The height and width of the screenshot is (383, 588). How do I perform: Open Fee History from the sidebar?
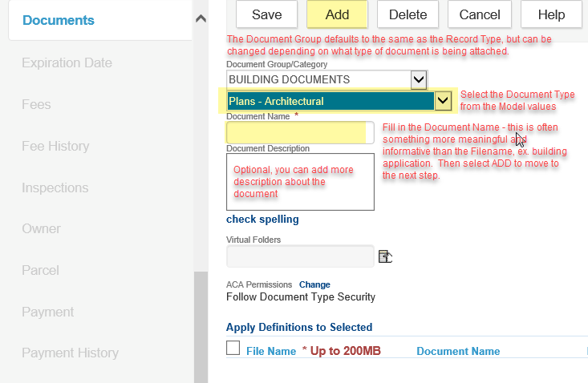(x=55, y=146)
